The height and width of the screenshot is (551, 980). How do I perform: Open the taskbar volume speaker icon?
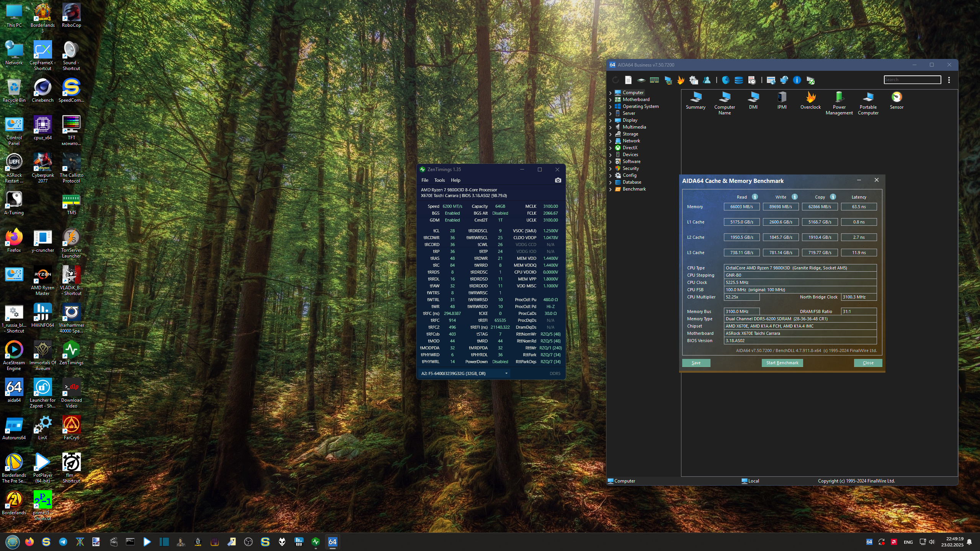tap(932, 542)
